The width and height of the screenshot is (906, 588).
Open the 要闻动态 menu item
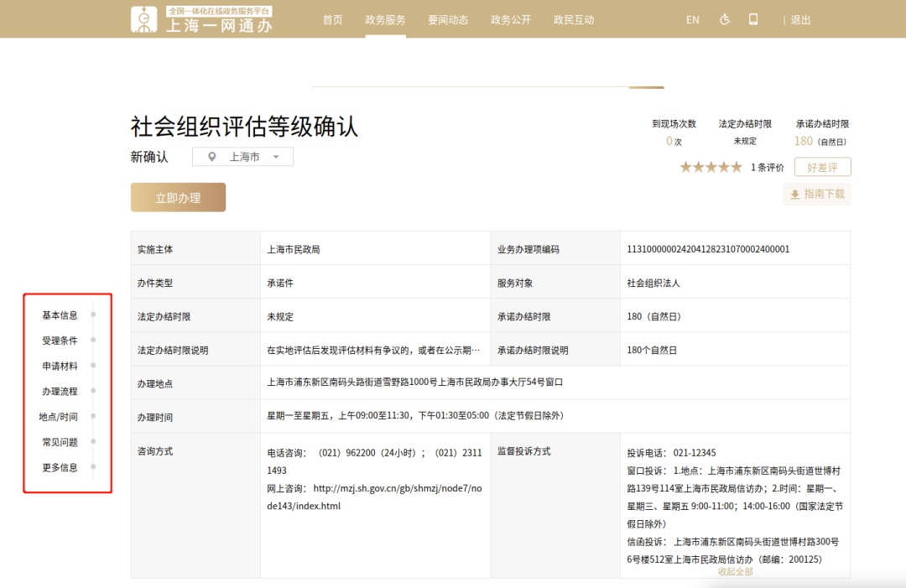point(448,20)
